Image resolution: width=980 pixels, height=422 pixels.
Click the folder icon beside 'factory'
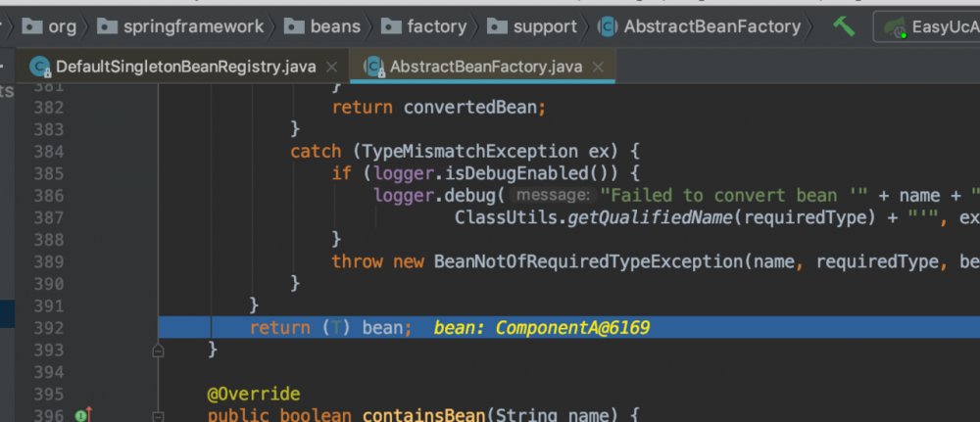391,26
